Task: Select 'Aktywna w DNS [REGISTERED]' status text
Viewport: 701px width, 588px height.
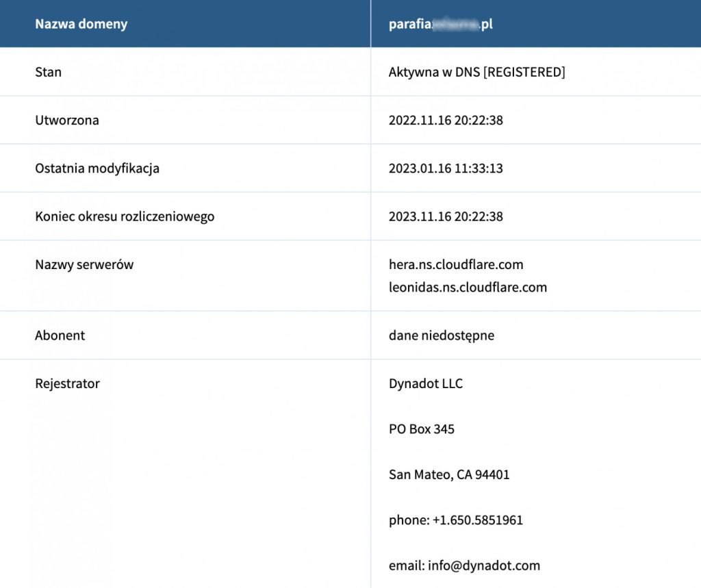Action: coord(476,72)
